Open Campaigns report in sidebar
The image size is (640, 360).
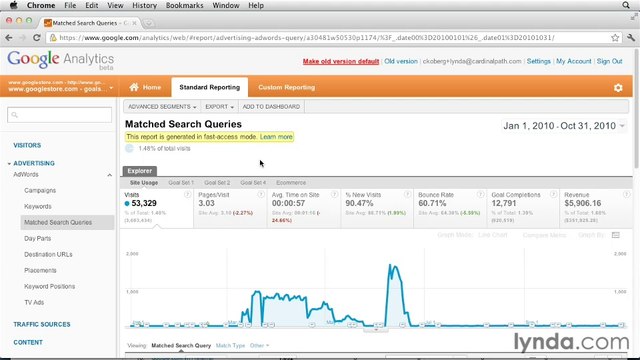[40, 191]
